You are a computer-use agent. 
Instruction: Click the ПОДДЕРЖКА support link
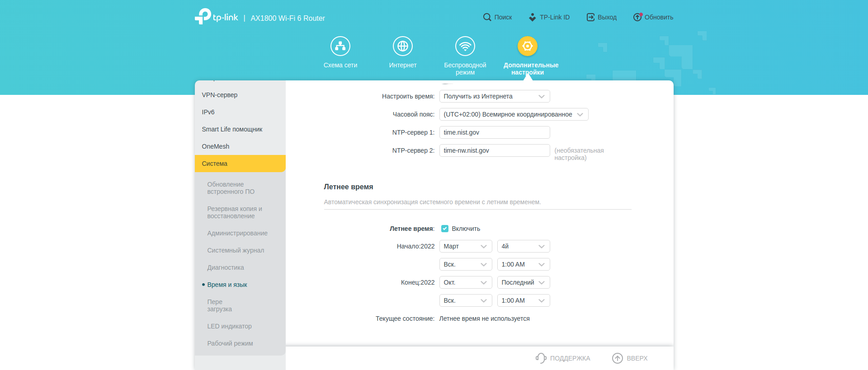click(563, 358)
